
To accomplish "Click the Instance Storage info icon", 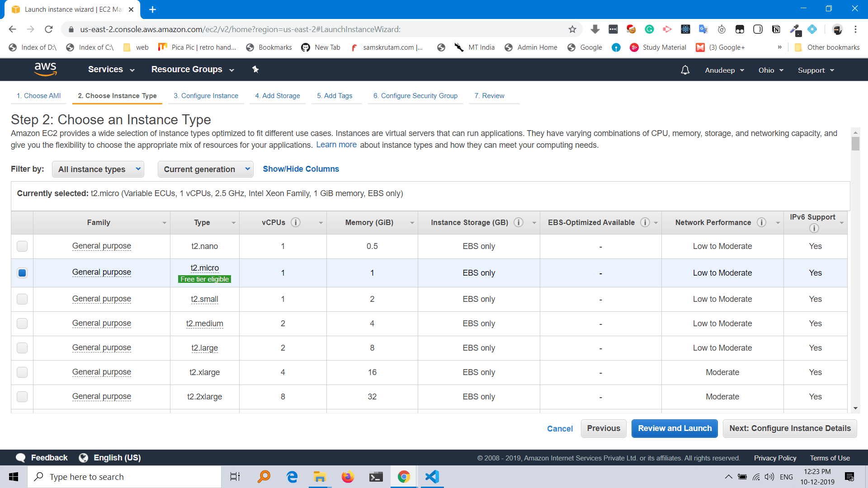I will click(x=519, y=222).
